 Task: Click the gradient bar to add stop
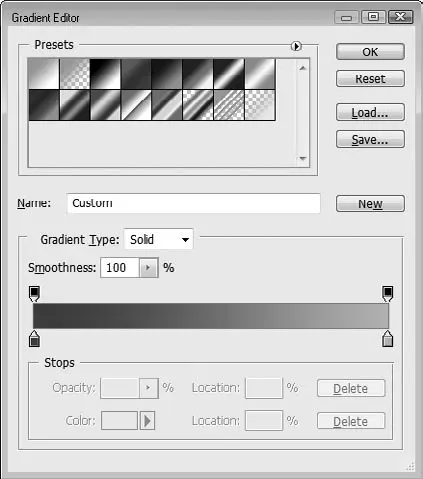pos(211,316)
